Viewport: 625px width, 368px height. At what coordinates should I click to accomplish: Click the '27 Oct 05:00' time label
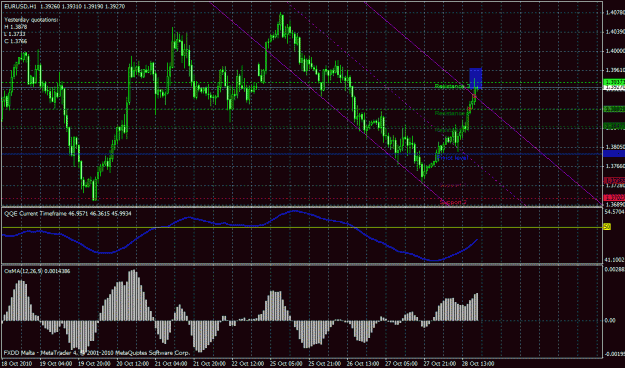pos(401,364)
